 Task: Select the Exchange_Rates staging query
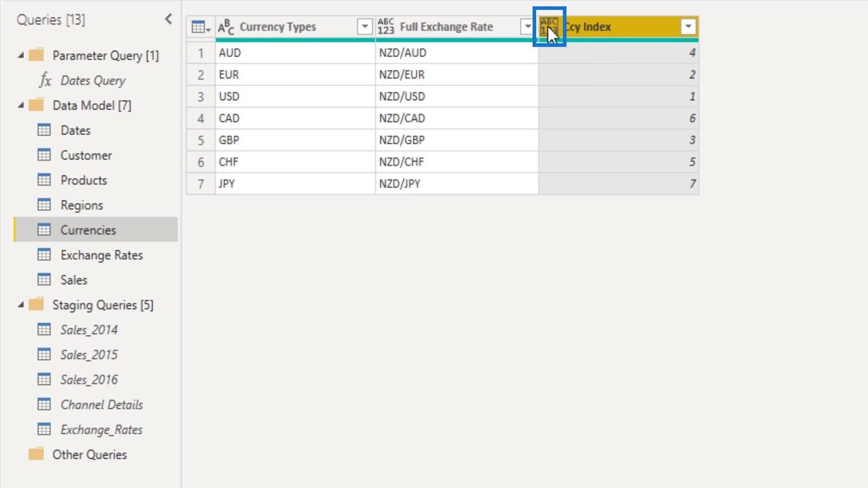click(x=101, y=429)
